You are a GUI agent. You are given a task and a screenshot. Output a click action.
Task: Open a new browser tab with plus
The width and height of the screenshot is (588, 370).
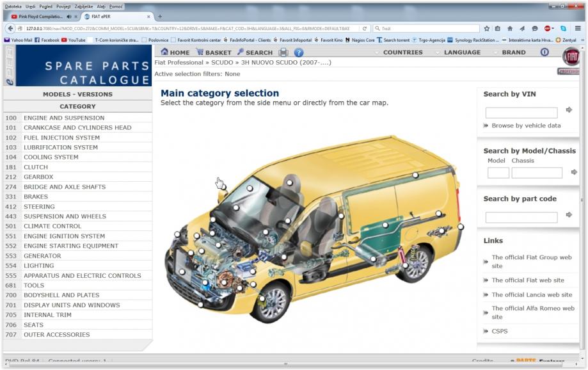[160, 17]
